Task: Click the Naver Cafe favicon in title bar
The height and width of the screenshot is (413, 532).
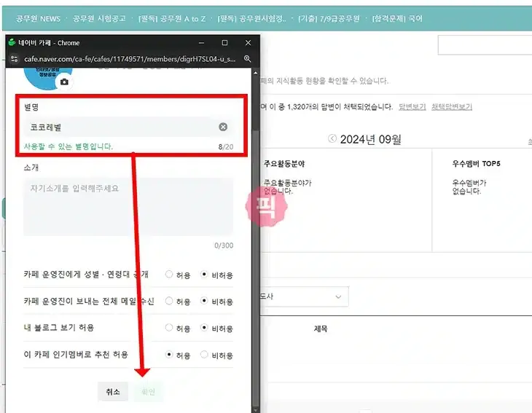Action: click(12, 42)
